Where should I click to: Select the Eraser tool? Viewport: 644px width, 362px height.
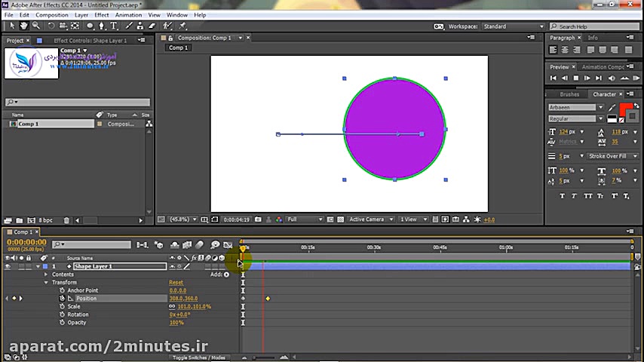[152, 26]
